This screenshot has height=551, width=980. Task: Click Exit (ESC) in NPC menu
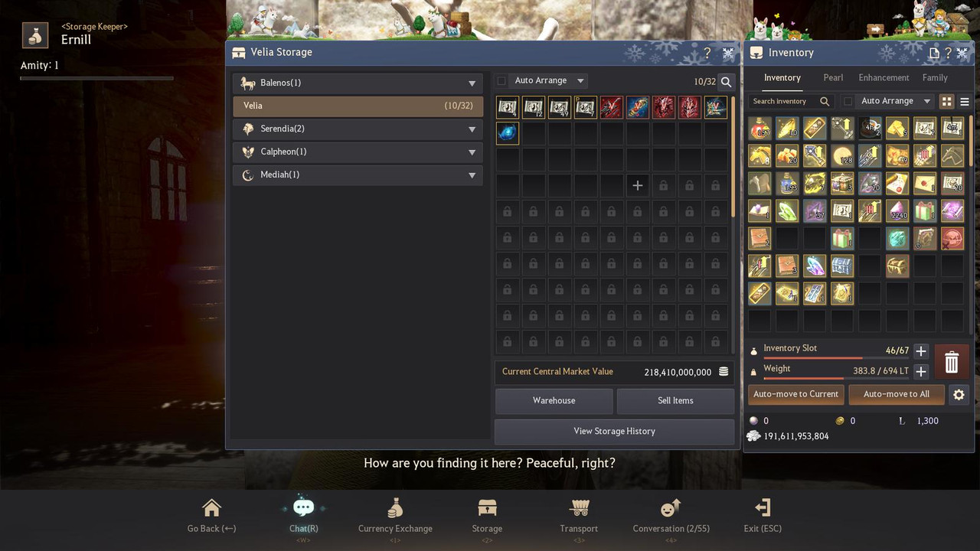point(763,515)
